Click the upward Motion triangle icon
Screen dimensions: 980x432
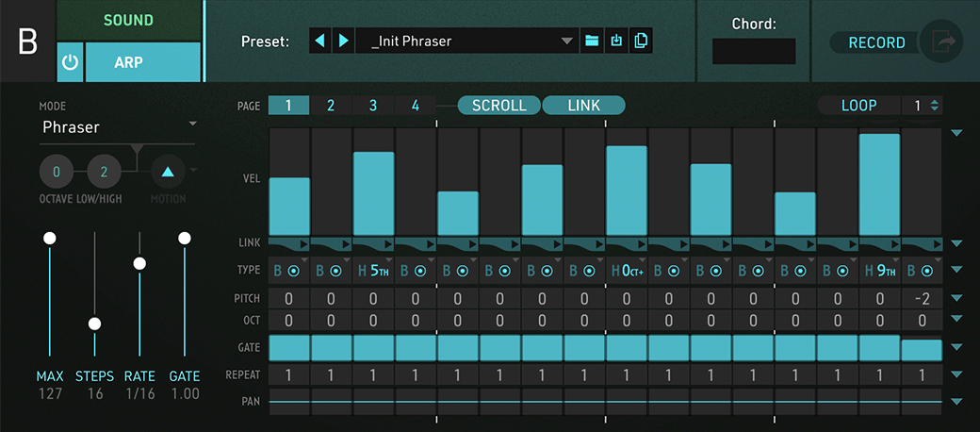click(x=168, y=172)
